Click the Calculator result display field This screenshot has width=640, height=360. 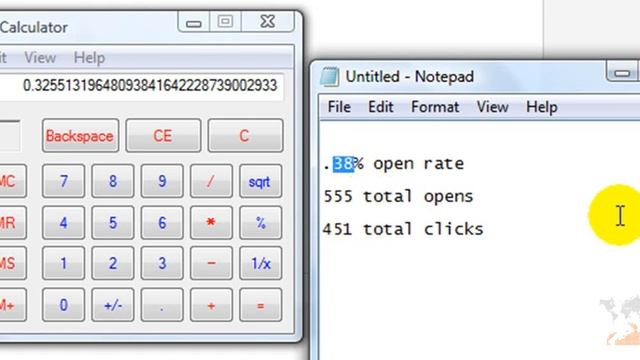[x=142, y=86]
